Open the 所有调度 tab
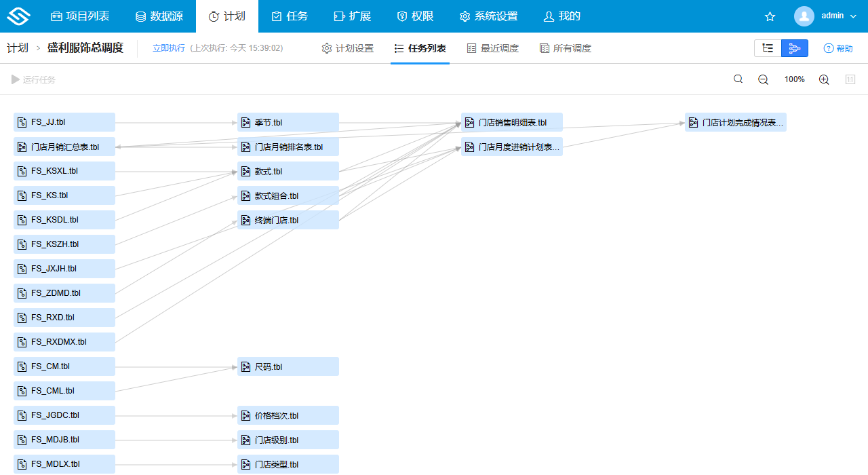Screen dimensions: 868x475 pos(566,48)
